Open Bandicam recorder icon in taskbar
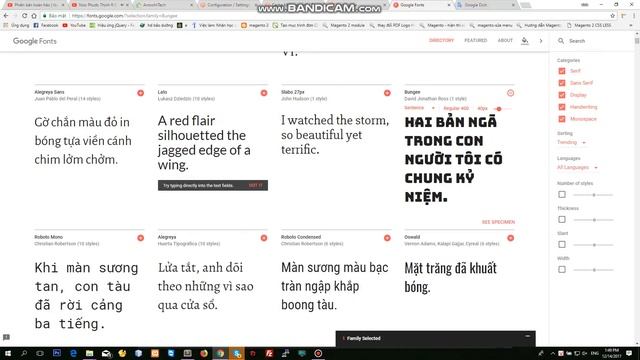This screenshot has width=640, height=360. [x=318, y=353]
